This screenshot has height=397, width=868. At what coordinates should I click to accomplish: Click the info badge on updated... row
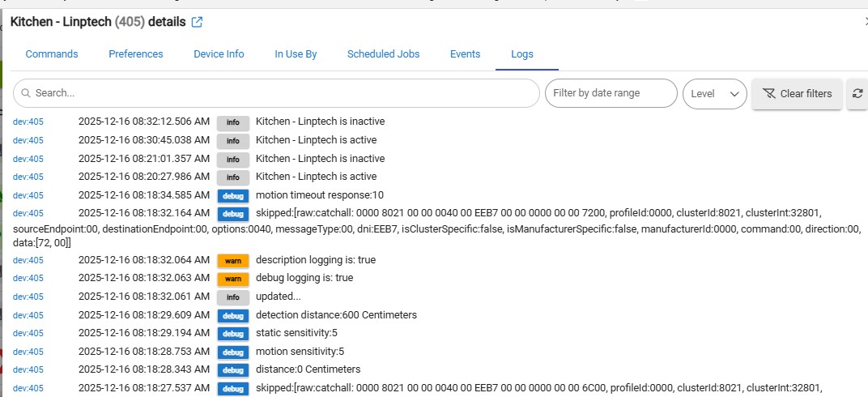click(x=233, y=297)
